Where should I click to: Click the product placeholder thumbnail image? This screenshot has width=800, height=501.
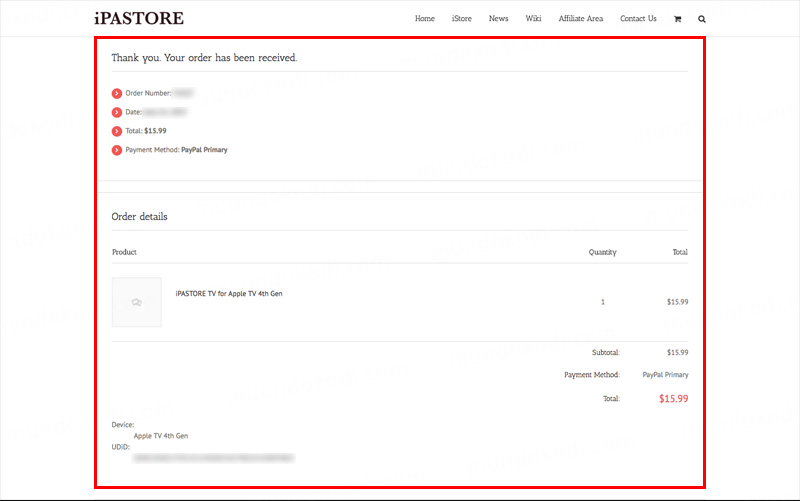click(137, 302)
